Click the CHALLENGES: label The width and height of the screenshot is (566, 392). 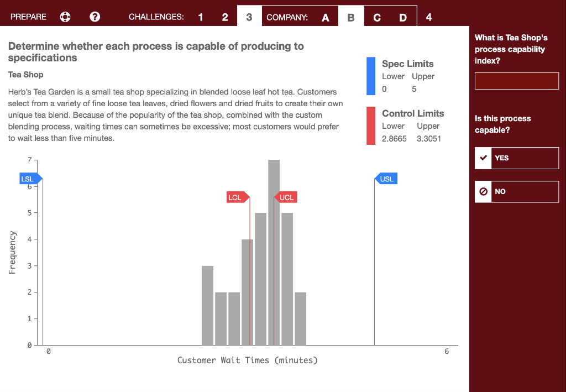156,17
